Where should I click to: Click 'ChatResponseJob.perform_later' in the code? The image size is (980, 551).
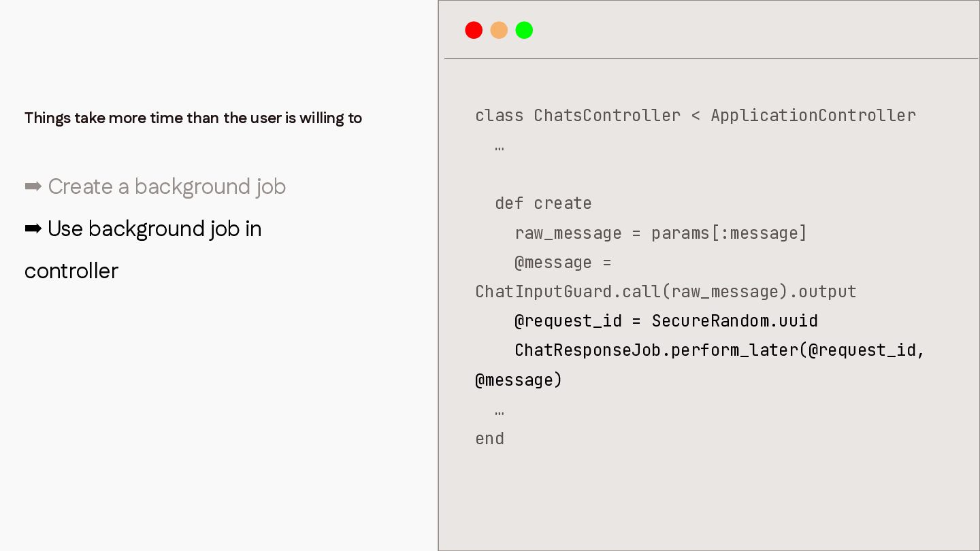point(656,350)
